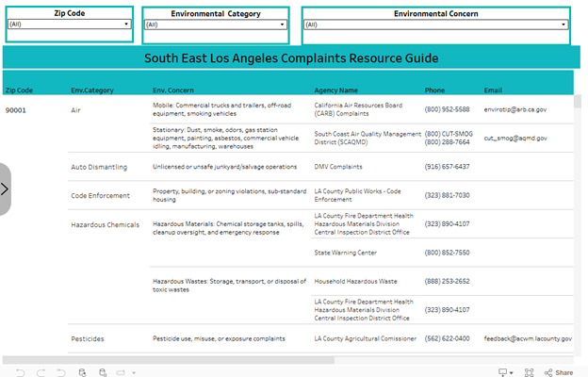Expand the side panel with the chevron
This screenshot has height=377, width=588.
[x=5, y=189]
